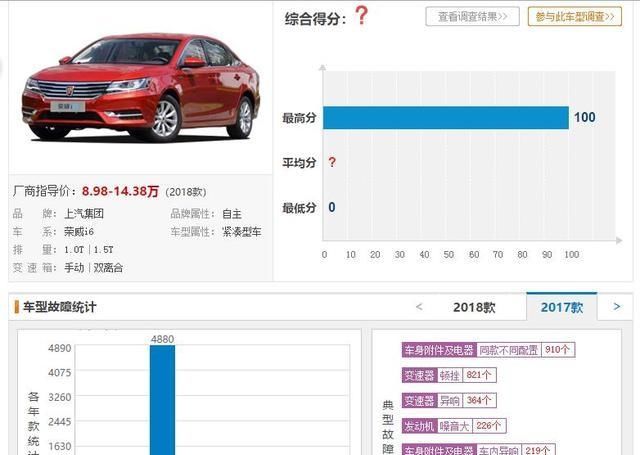Click the 车内异响 219个 fault tag
The image size is (640, 455).
[x=478, y=450]
